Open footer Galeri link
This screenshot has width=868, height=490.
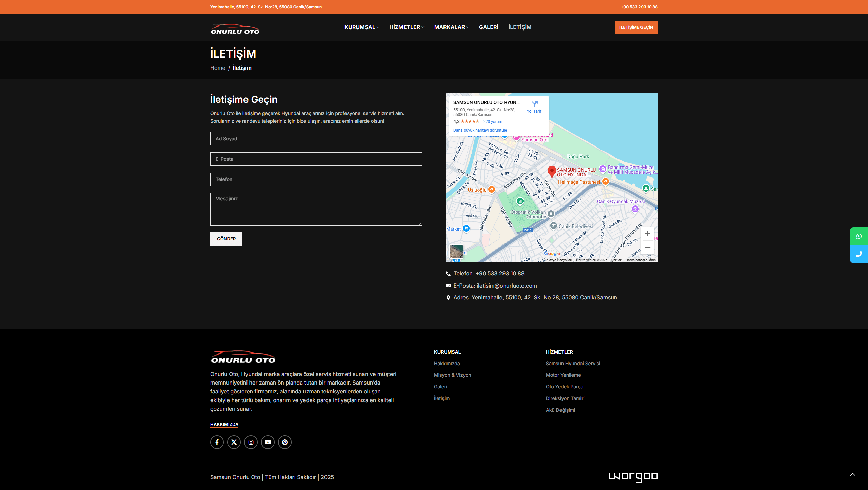(440, 387)
